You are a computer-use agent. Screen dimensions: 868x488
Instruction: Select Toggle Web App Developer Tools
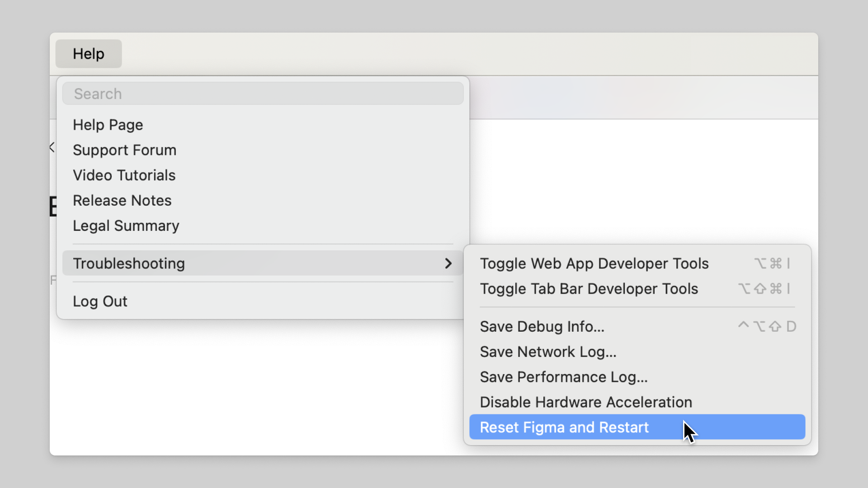point(637,263)
